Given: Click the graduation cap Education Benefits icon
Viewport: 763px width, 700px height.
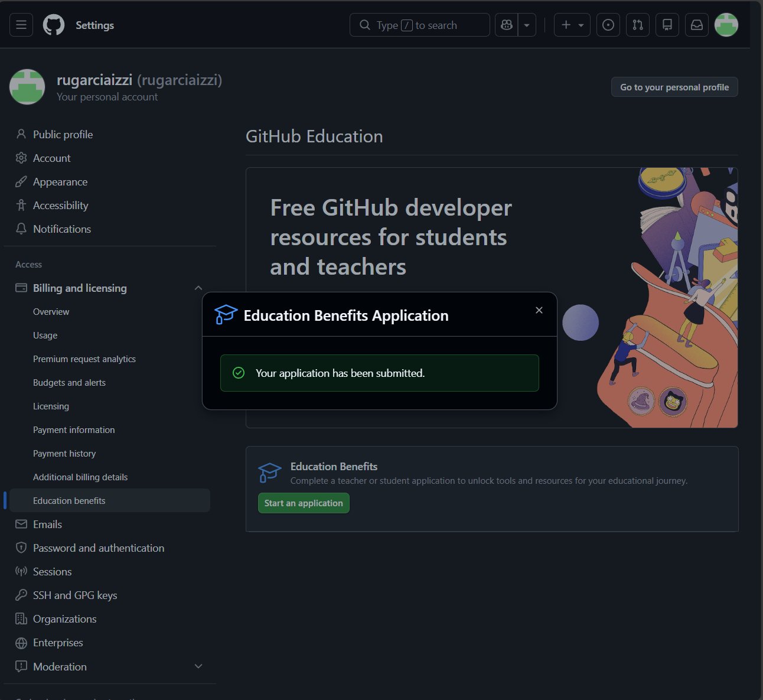Looking at the screenshot, I should tap(269, 472).
